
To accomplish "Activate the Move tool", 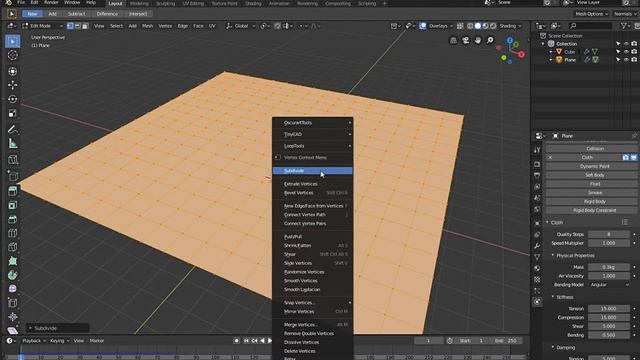I will pos(13,85).
